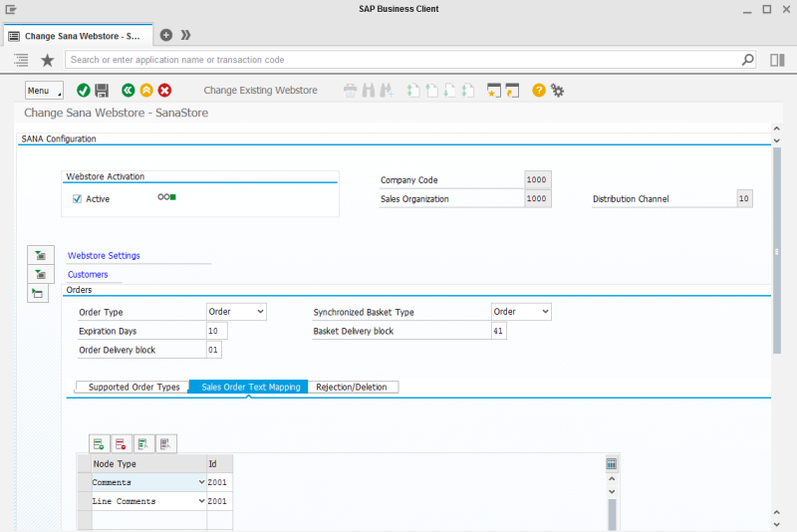797x532 pixels.
Task: Select the Line Comments row selector
Action: point(85,501)
